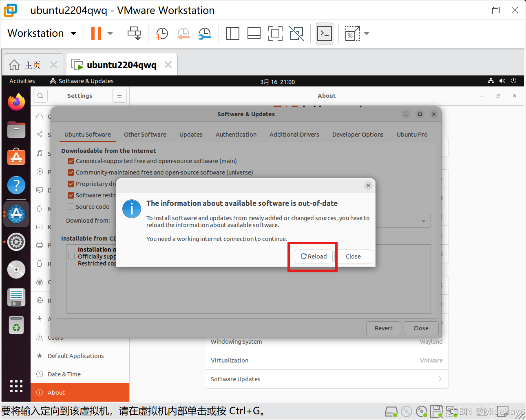The width and height of the screenshot is (526, 420).
Task: Open the network status icon in system tray
Action: (491, 81)
